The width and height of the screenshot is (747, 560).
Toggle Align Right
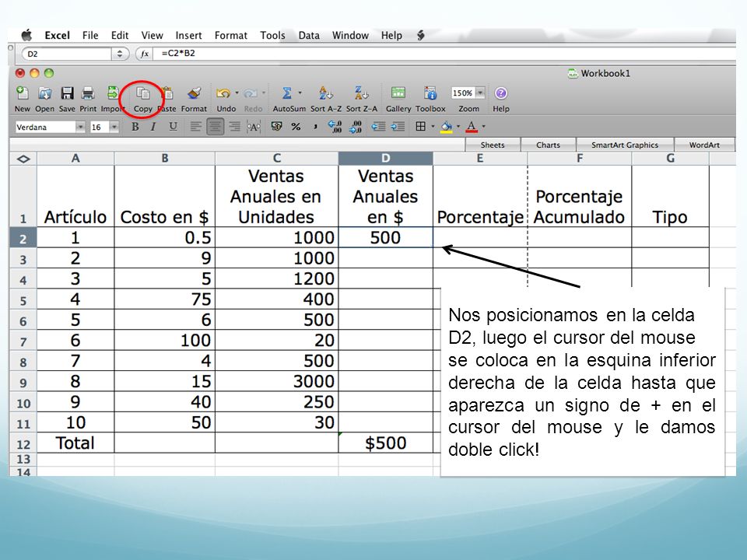click(x=234, y=127)
